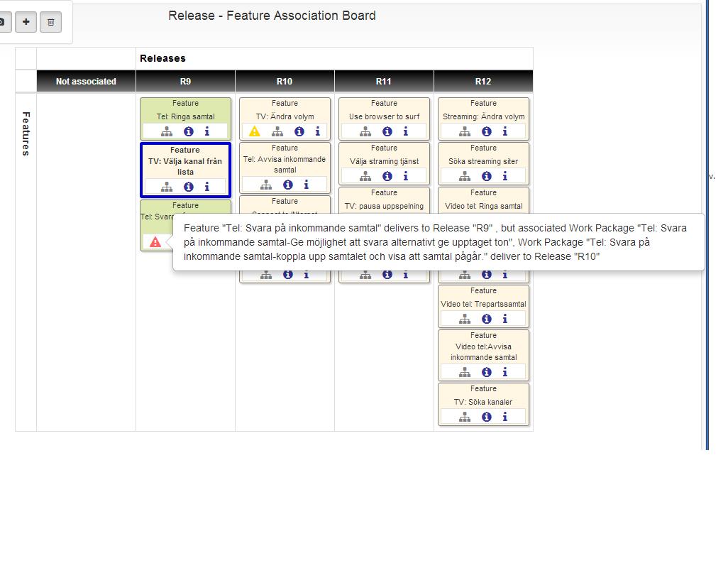Click plain i icon on Välja straming tjänst
728x568 pixels.
click(x=406, y=176)
